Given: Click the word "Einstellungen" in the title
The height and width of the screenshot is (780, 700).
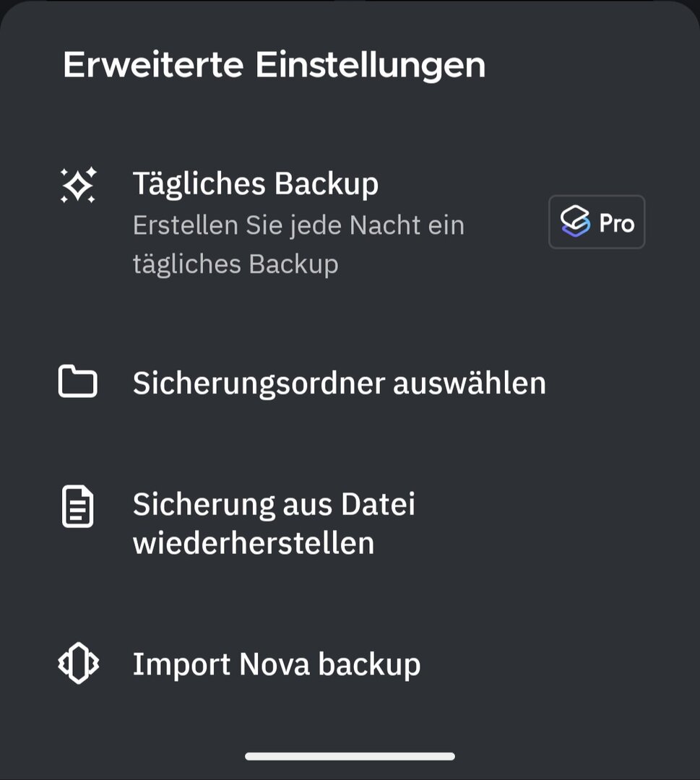Looking at the screenshot, I should pos(370,65).
